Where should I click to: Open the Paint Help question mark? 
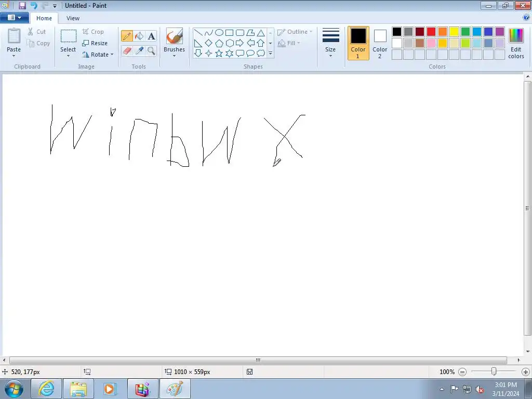(x=526, y=17)
